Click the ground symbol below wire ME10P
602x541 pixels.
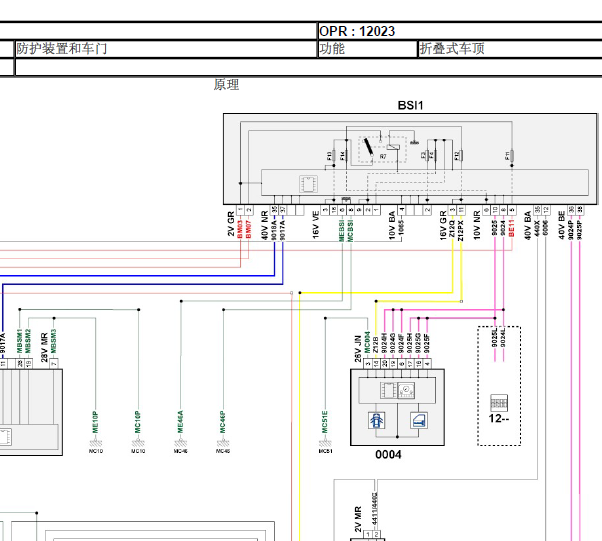pyautogui.click(x=96, y=444)
